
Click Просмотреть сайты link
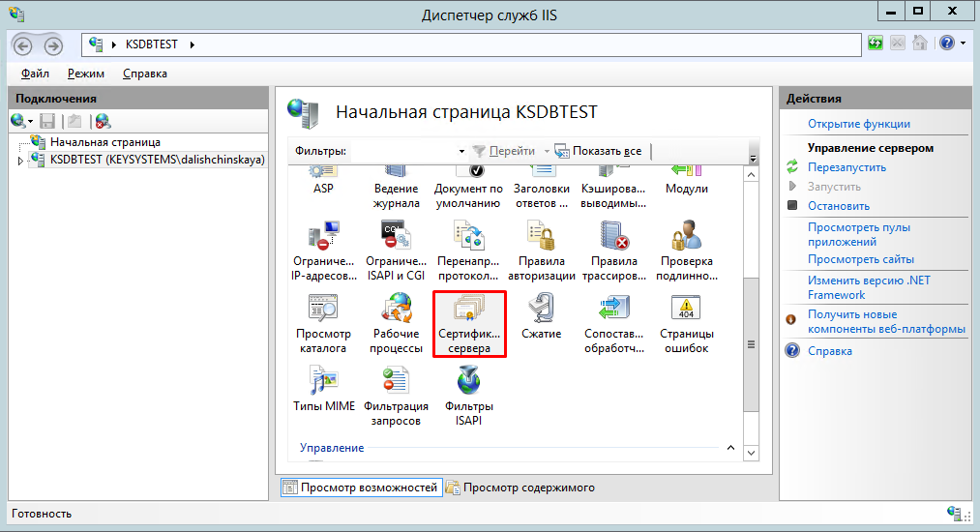(x=861, y=259)
